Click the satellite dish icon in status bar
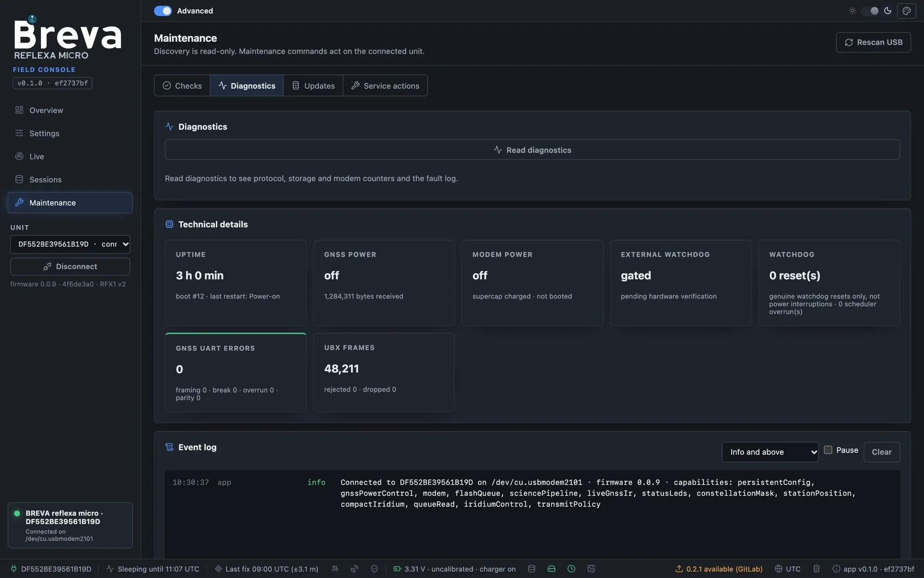 [x=354, y=569]
